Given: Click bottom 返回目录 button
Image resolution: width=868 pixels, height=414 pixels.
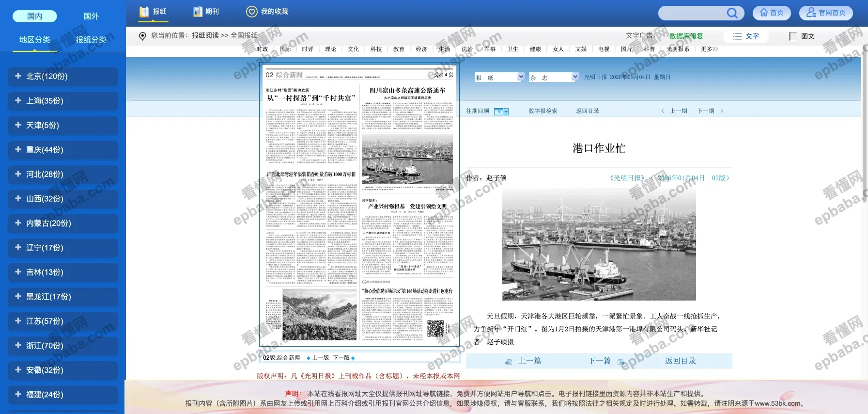Looking at the screenshot, I should click(x=681, y=361).
